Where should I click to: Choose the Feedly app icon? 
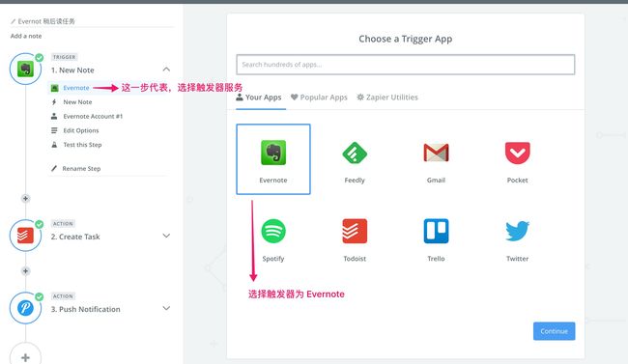(x=355, y=153)
